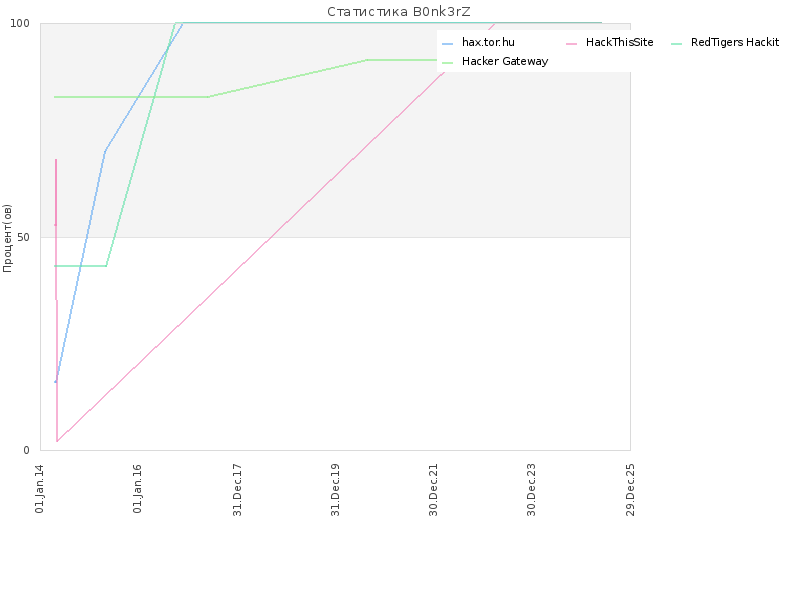
Task: Click the 0 y-axis tick label
Action: [27, 450]
